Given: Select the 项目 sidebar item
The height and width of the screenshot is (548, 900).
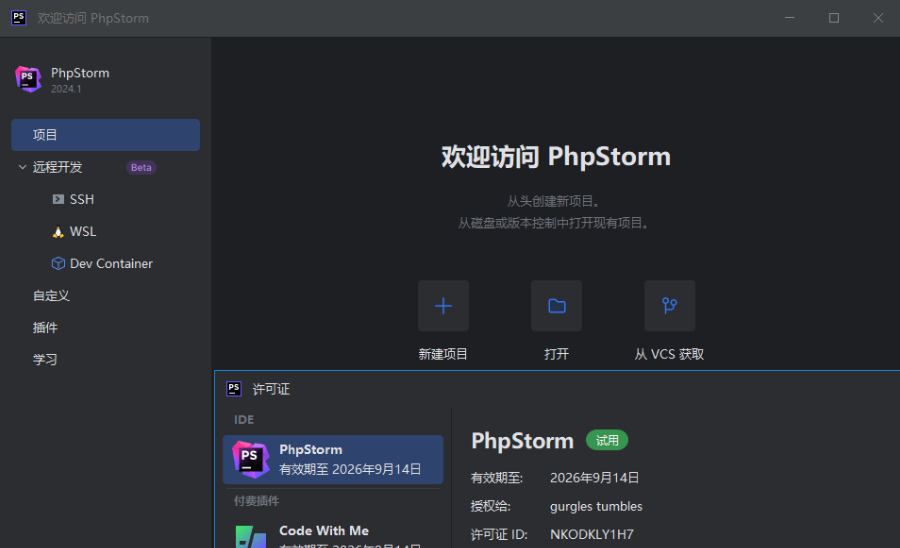Looking at the screenshot, I should (x=105, y=135).
